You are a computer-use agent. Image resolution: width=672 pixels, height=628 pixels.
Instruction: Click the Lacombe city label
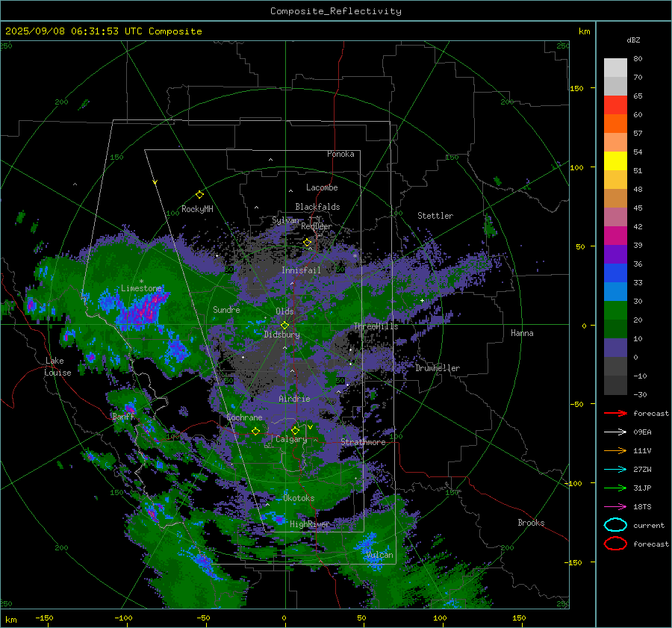[322, 187]
